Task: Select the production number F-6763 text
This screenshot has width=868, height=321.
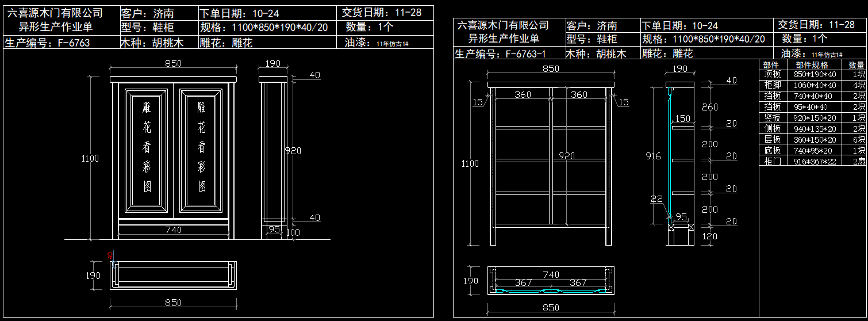Action: pos(47,43)
